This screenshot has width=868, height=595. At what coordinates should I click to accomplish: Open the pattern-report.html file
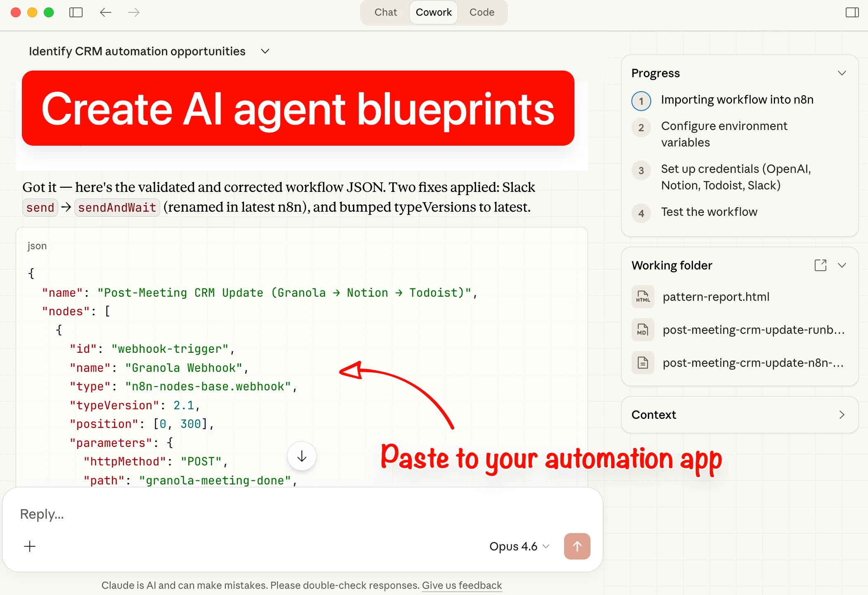pos(716,297)
